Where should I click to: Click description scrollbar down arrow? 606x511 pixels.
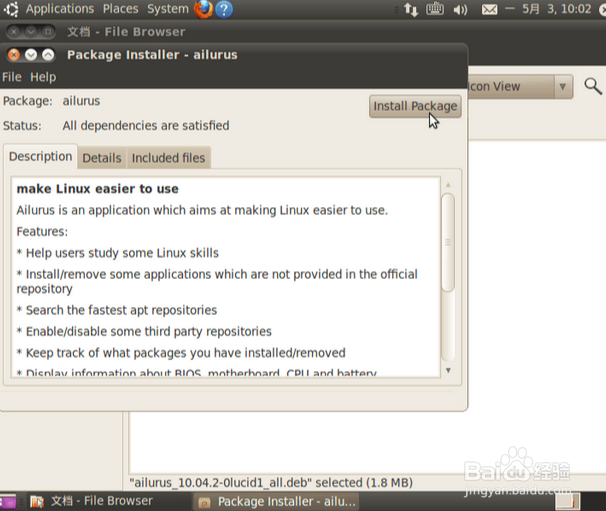coord(448,370)
